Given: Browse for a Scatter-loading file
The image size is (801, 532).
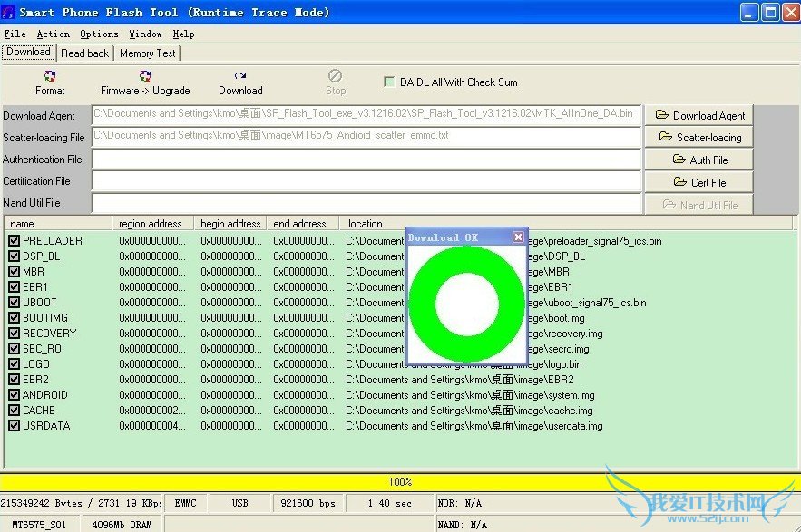Looking at the screenshot, I should 699,138.
